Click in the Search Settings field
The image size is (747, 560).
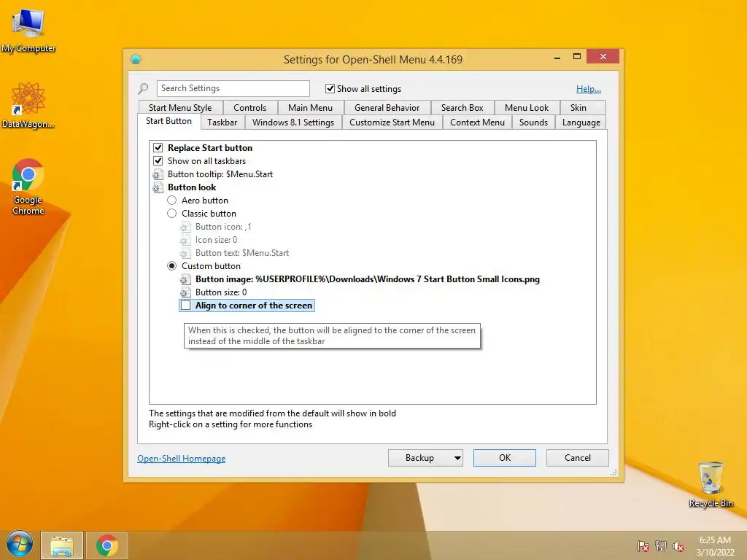(233, 88)
